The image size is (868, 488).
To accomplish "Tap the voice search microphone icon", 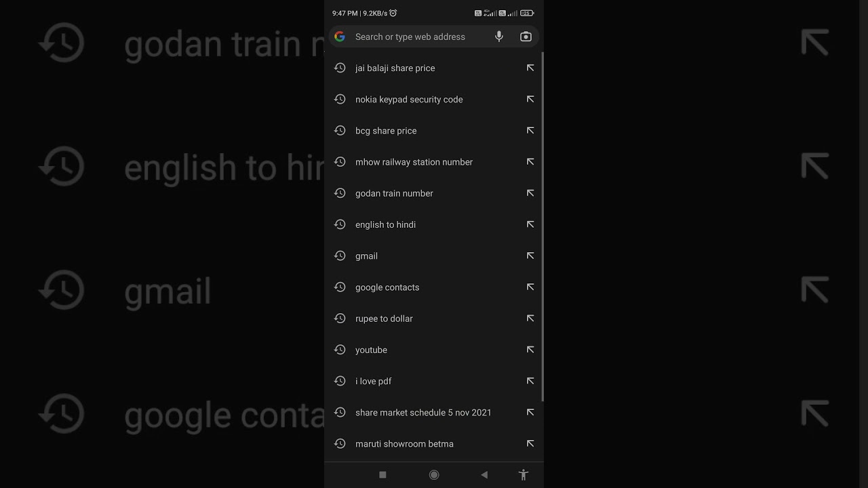I will [499, 37].
